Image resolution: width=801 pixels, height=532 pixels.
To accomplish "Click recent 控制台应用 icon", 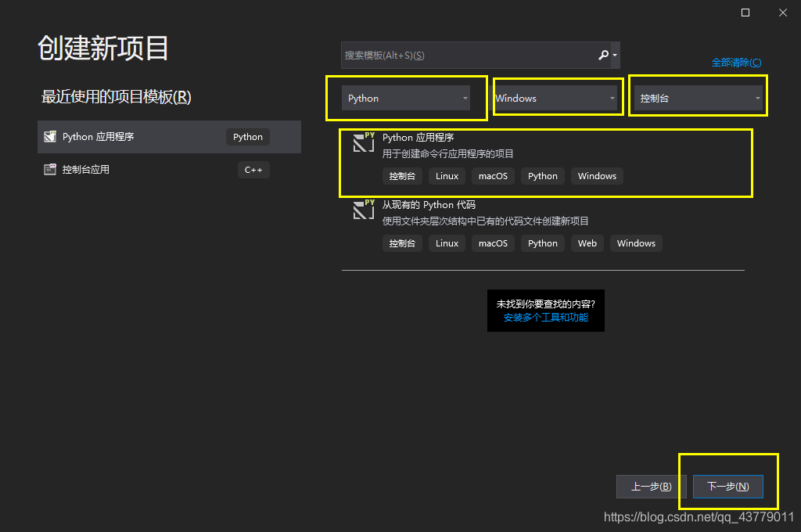I will coord(50,169).
